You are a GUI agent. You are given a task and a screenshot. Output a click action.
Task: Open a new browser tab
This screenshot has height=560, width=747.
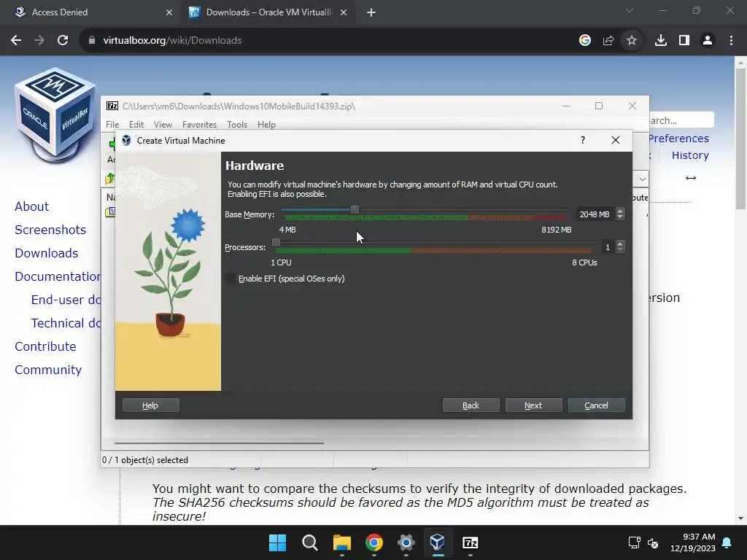[371, 12]
